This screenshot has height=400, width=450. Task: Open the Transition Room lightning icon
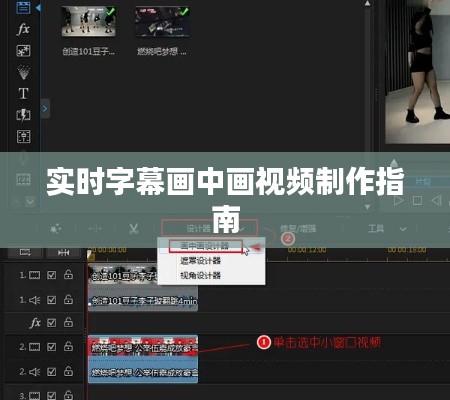tap(23, 115)
